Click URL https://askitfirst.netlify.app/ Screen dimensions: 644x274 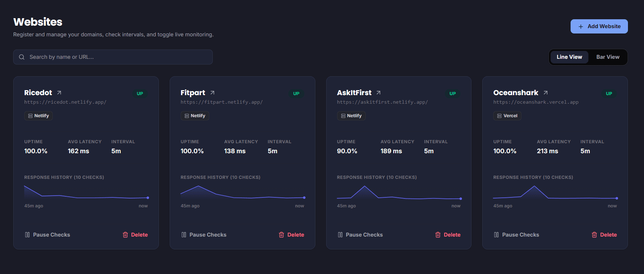pos(382,102)
